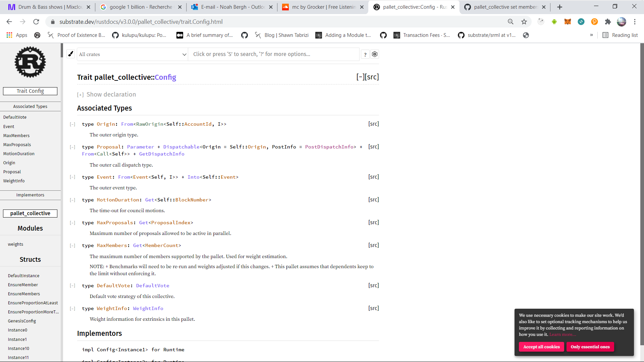Click the Rust logo in sidebar
Viewport: 644px width, 362px height.
point(30,62)
